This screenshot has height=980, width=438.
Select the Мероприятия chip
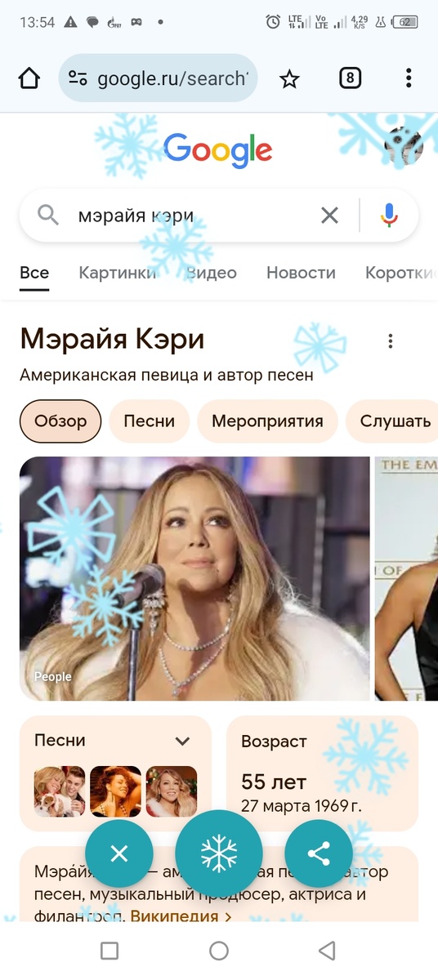coord(267,421)
